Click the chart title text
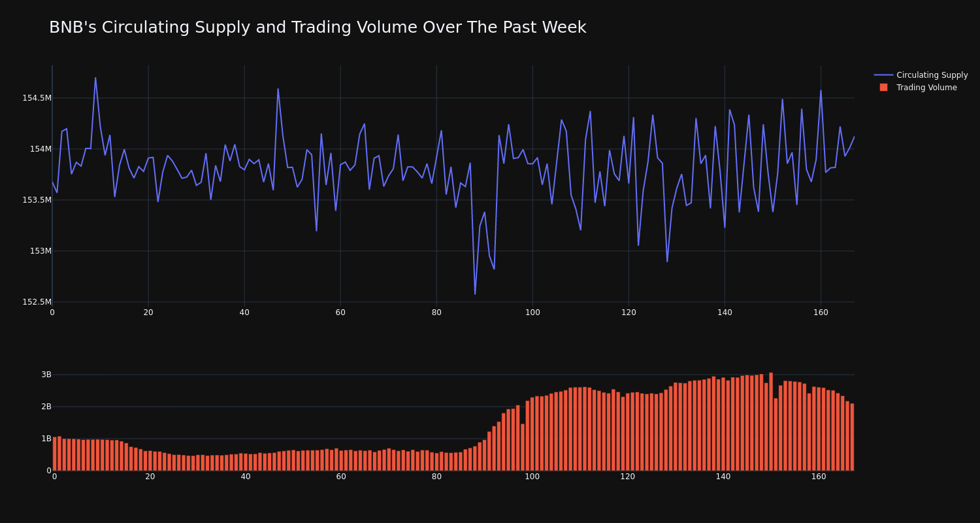This screenshot has height=523, width=980. [318, 27]
